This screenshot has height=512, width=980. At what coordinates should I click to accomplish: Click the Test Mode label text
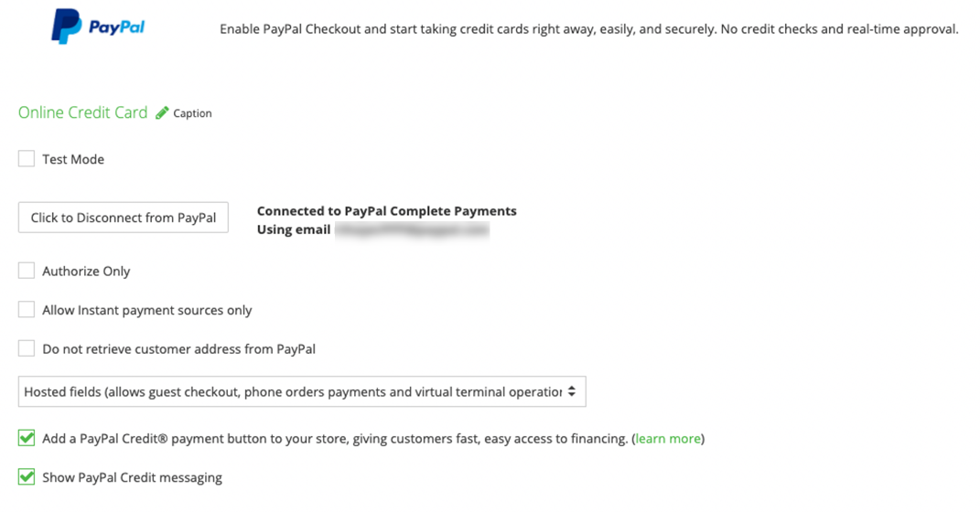(x=73, y=159)
